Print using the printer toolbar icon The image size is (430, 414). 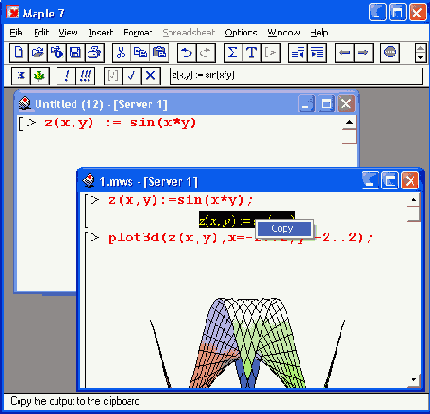coord(95,53)
